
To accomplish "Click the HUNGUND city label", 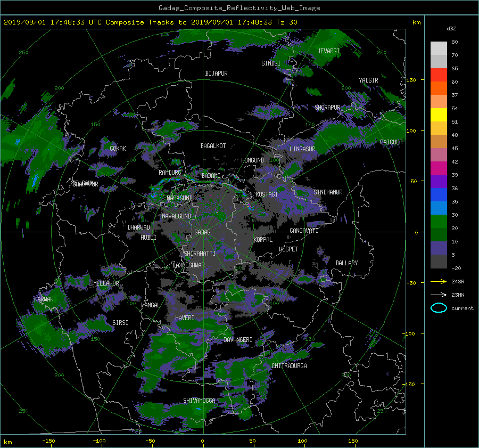I will pyautogui.click(x=252, y=160).
